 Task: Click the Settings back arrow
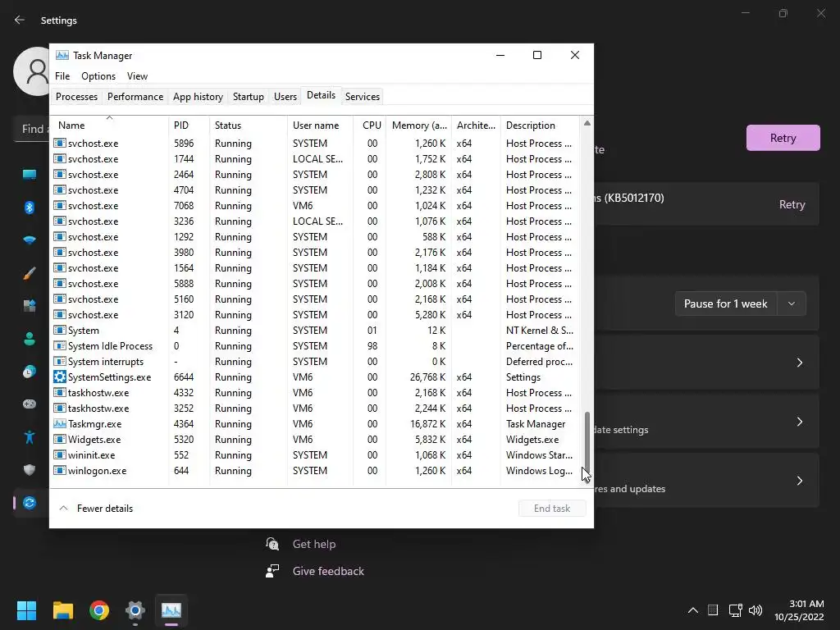pos(20,20)
